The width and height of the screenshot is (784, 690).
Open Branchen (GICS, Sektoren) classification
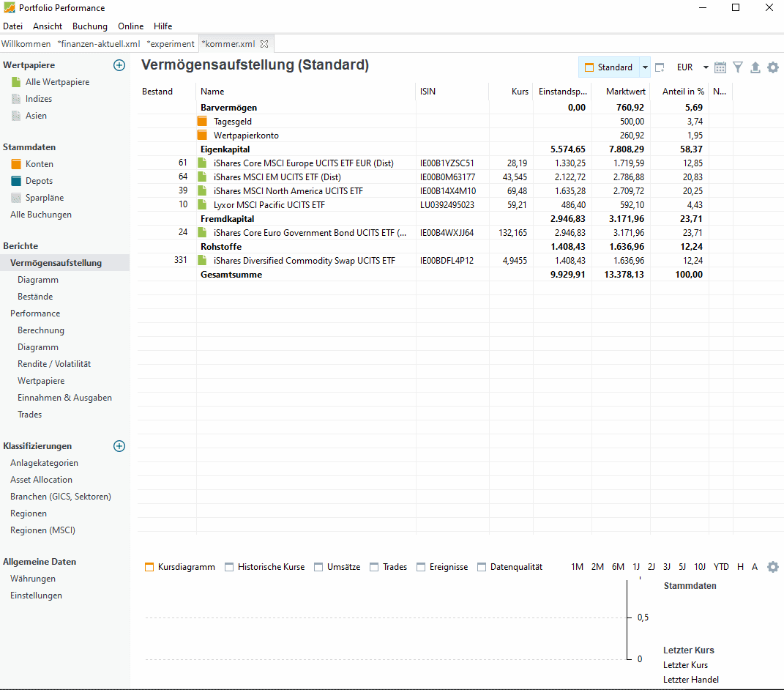click(x=61, y=497)
